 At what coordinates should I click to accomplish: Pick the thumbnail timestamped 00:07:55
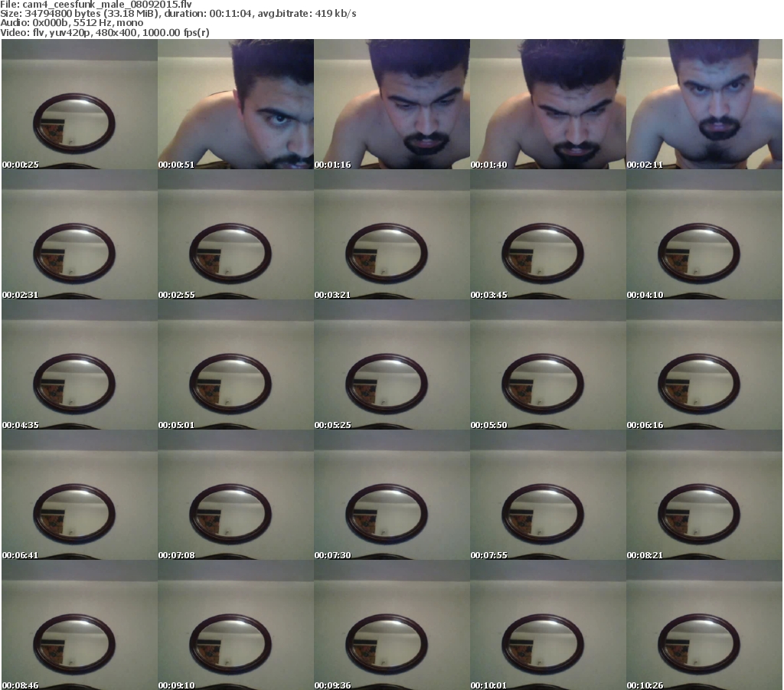[x=548, y=495]
